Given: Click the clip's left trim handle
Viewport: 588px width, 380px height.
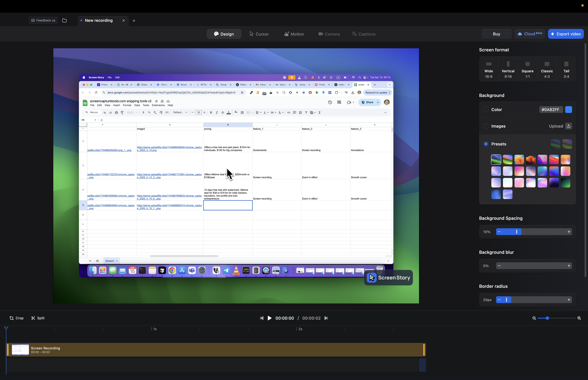Looking at the screenshot, I should point(8,350).
